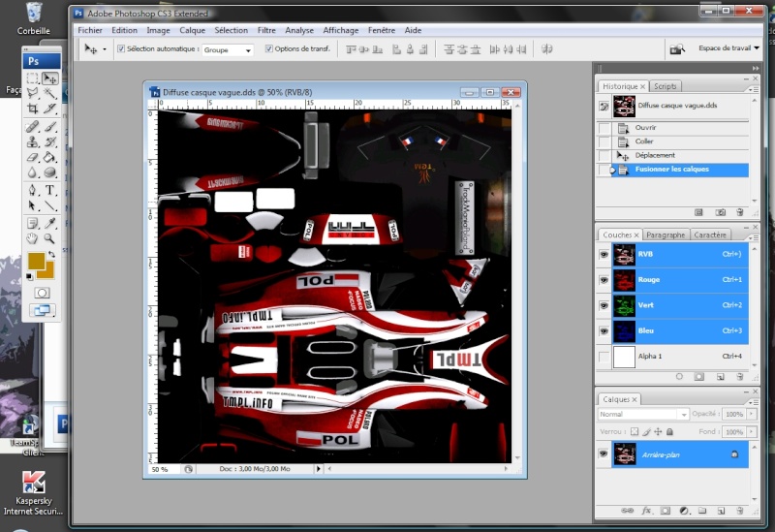Reset to default black and white colors
This screenshot has height=532, width=775.
30,276
